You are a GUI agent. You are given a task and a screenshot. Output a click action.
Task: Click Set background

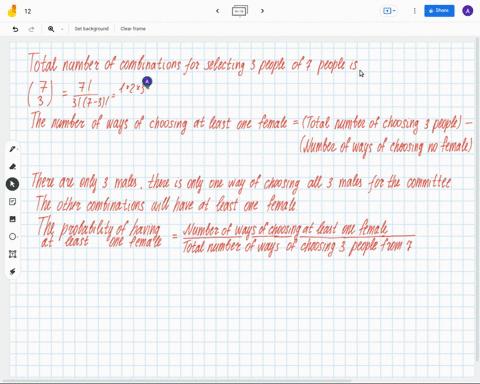(92, 29)
